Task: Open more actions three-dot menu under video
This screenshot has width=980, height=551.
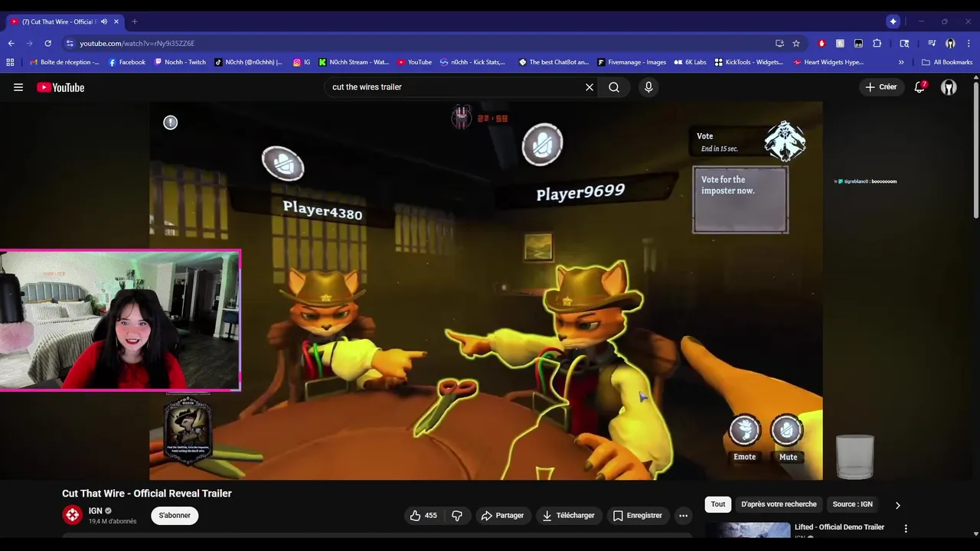Action: [683, 516]
